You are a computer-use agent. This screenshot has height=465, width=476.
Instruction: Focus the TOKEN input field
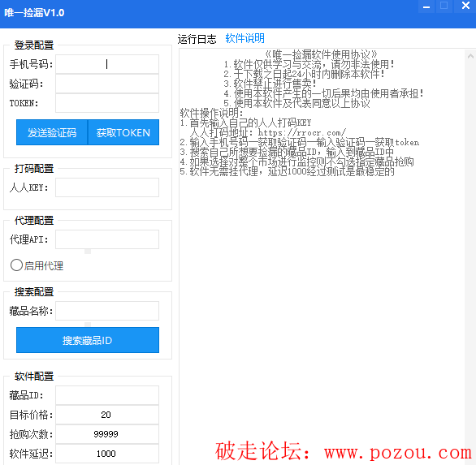click(x=107, y=103)
